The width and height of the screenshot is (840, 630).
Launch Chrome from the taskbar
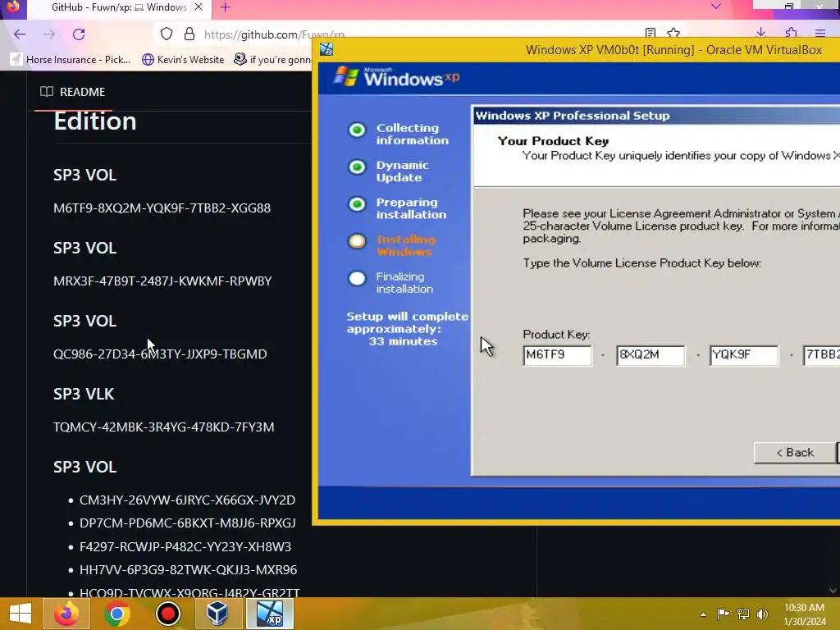[117, 614]
